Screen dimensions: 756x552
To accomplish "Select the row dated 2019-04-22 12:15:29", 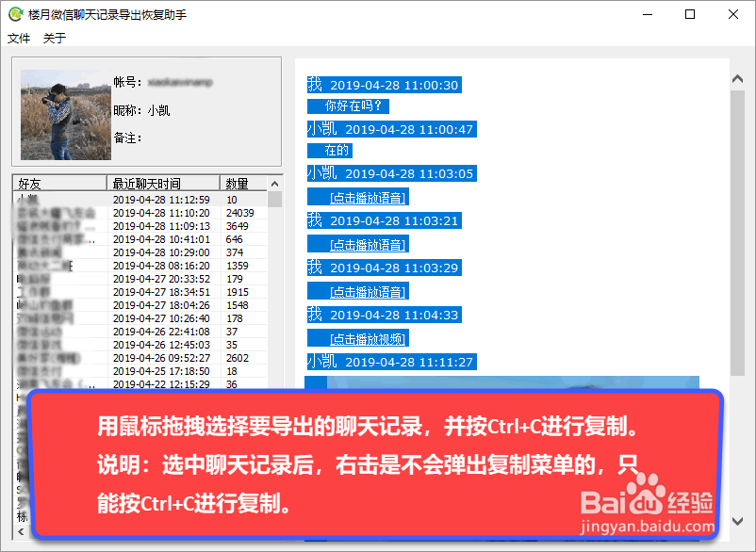I will (x=140, y=384).
